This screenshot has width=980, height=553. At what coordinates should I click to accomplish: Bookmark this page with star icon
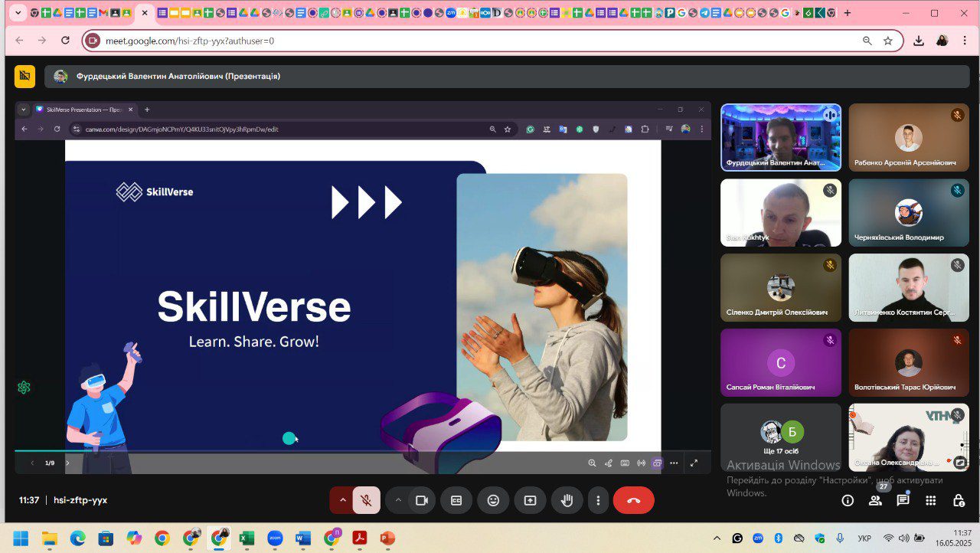click(x=888, y=41)
